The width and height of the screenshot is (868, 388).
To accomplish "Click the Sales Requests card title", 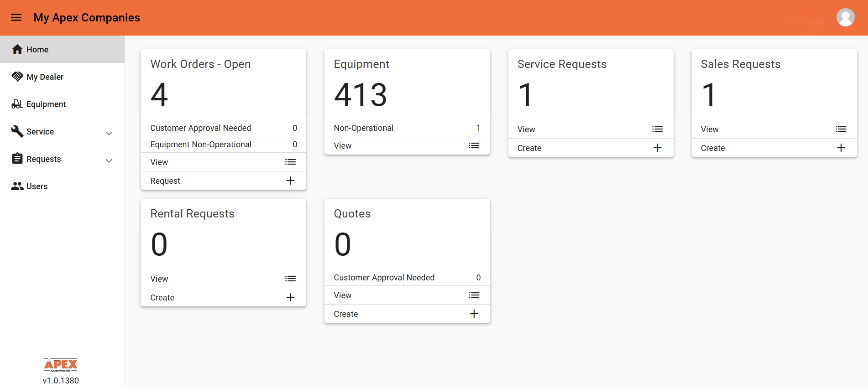I will click(741, 64).
